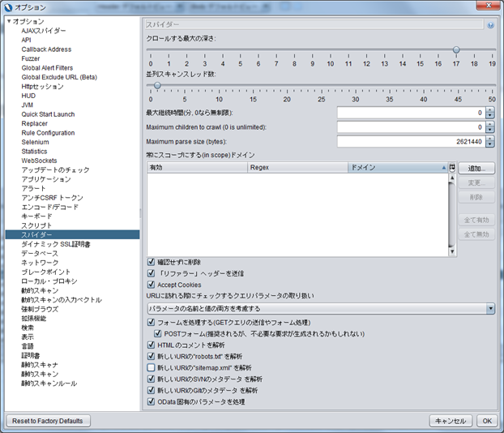Toggle POSTフォーム checkbox
This screenshot has height=433, width=504.
pyautogui.click(x=157, y=333)
